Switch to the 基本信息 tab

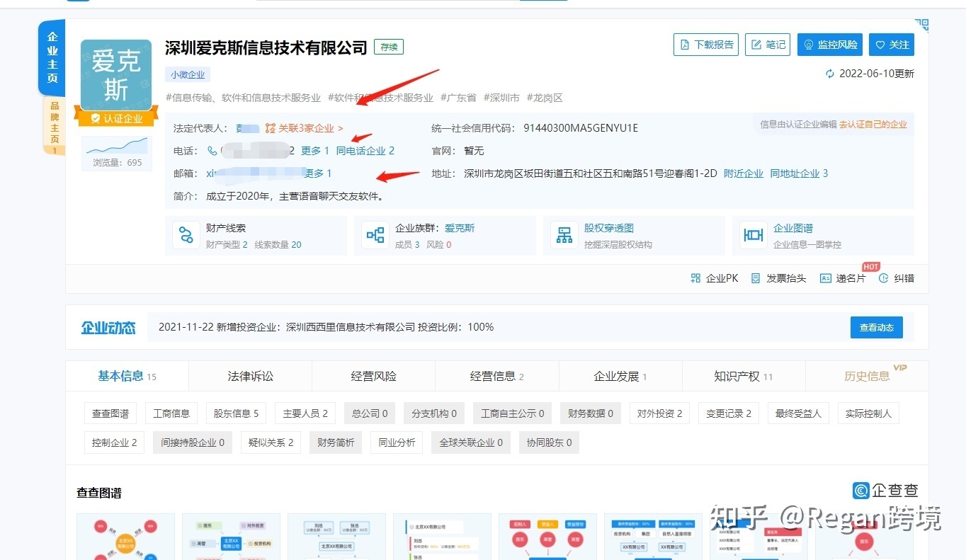(x=127, y=376)
